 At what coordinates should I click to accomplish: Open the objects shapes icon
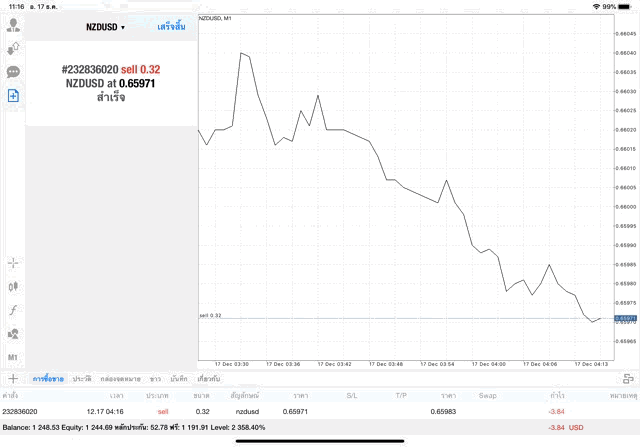click(14, 333)
